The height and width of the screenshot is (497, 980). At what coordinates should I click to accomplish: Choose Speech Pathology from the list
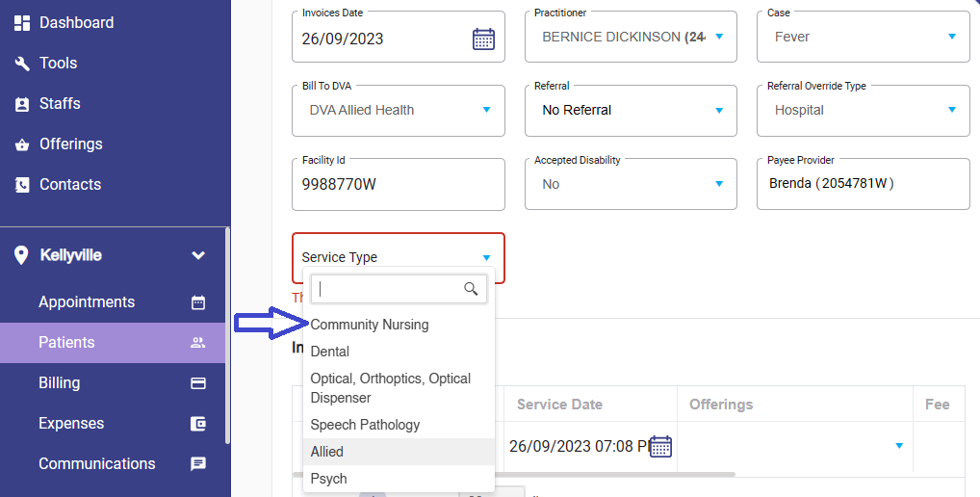click(x=365, y=425)
